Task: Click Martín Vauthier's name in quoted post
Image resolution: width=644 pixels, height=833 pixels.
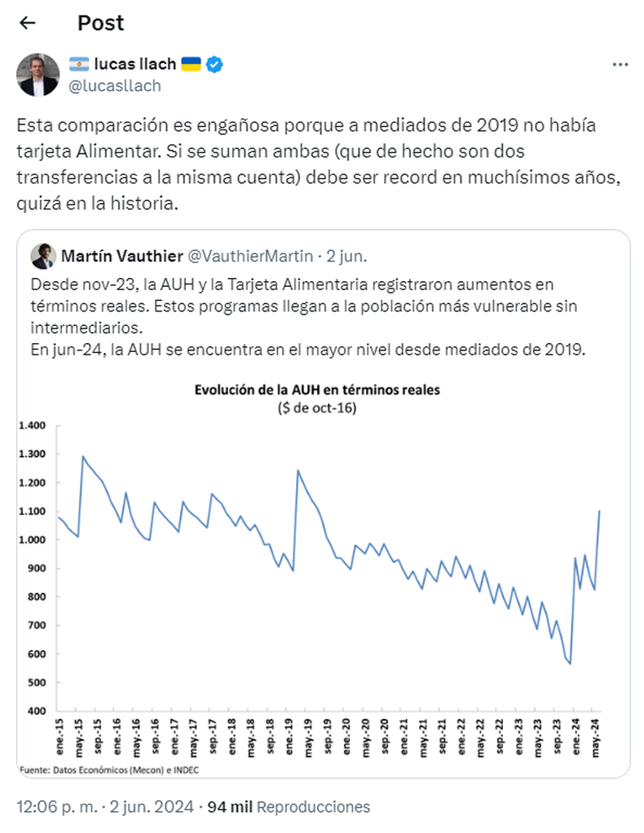Action: [121, 256]
